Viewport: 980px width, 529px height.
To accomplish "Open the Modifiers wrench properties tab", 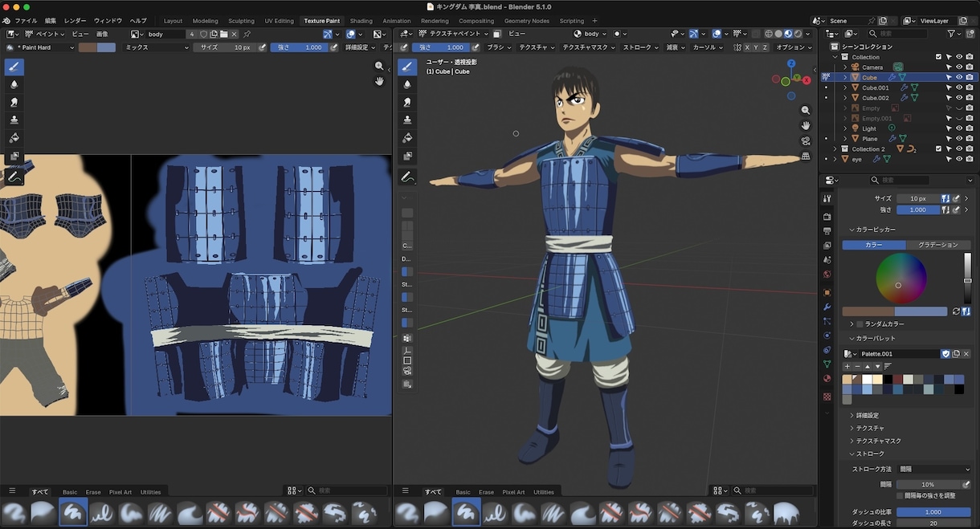I will click(x=827, y=307).
